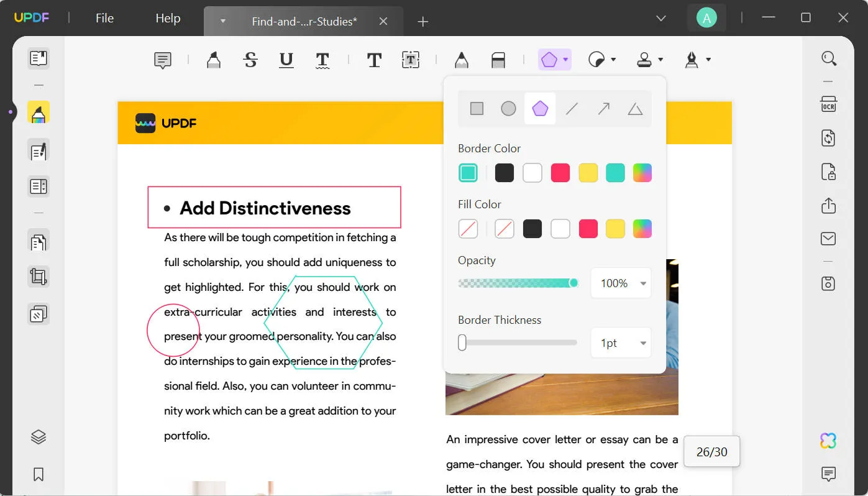Select the Underline annotation tool
Viewport: 868px width, 496px height.
click(285, 60)
